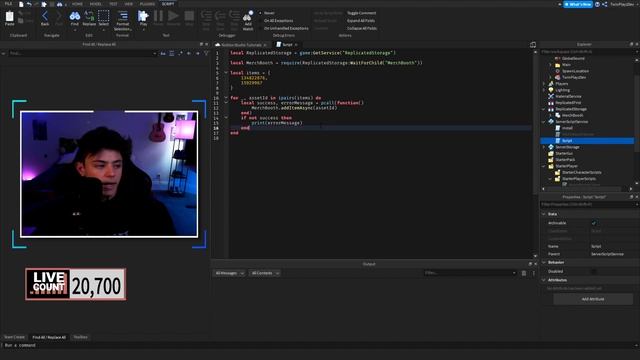Click the Name property value field
This screenshot has width=640, height=360.
(x=614, y=247)
